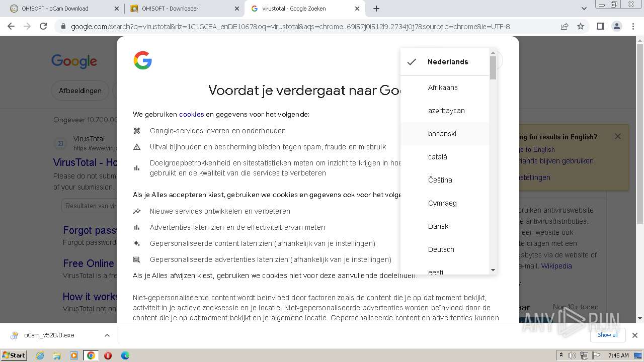The width and height of the screenshot is (644, 362).
Task: Open Action Center flag tray icon
Action: click(x=596, y=355)
